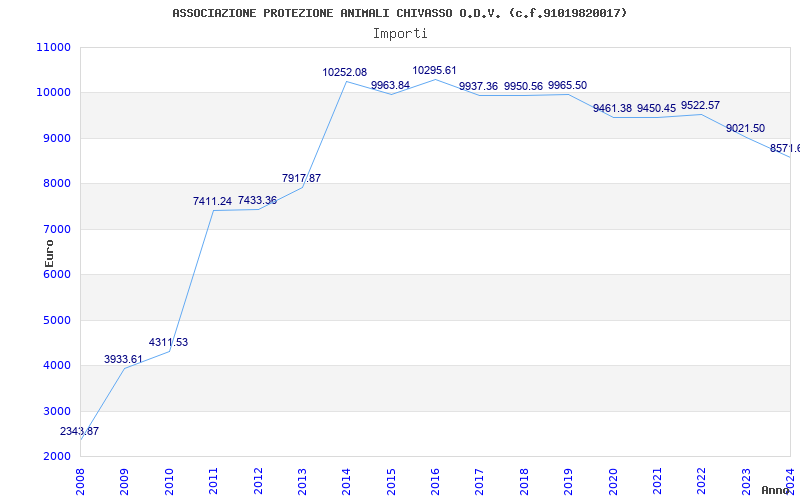Click the 2015 year label on x-axis
Screen dimensions: 800x500
391,481
